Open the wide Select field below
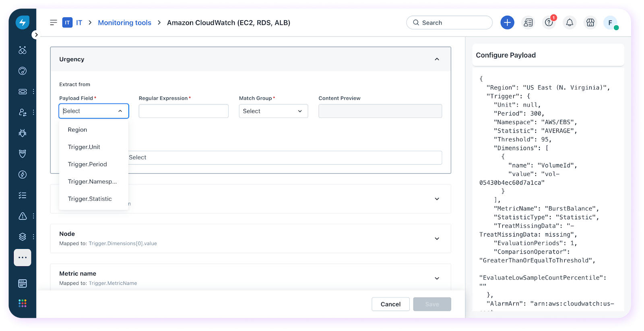The width and height of the screenshot is (644, 331). (x=285, y=158)
